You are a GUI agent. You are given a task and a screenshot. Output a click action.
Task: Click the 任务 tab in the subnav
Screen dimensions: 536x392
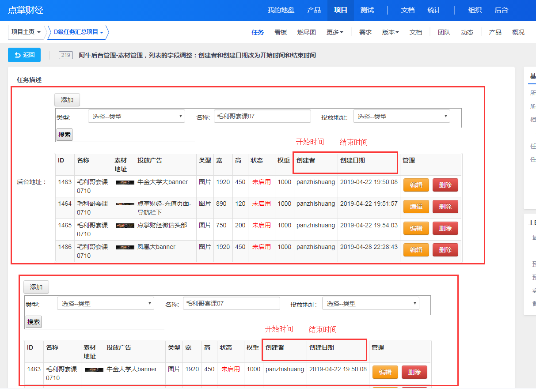point(257,32)
